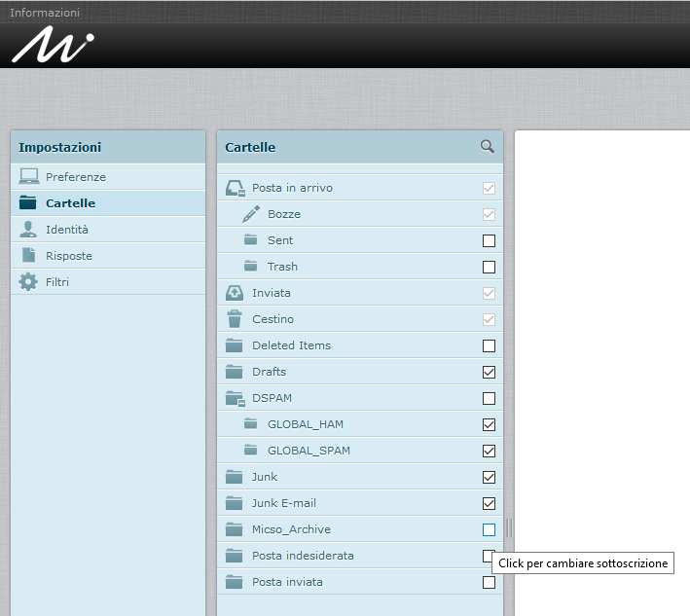Viewport: 690px width, 616px height.
Task: Click the Inviata outbox icon
Action: 234,293
